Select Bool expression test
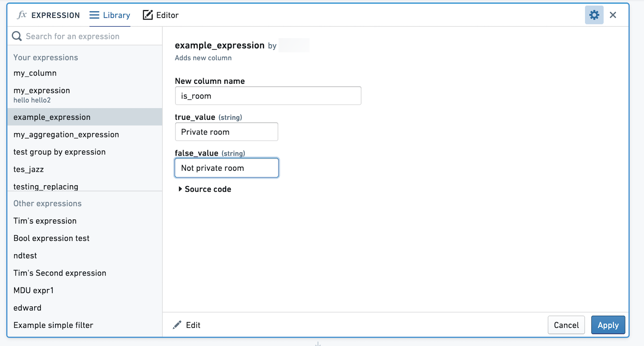Image resolution: width=644 pixels, height=346 pixels. click(85, 238)
